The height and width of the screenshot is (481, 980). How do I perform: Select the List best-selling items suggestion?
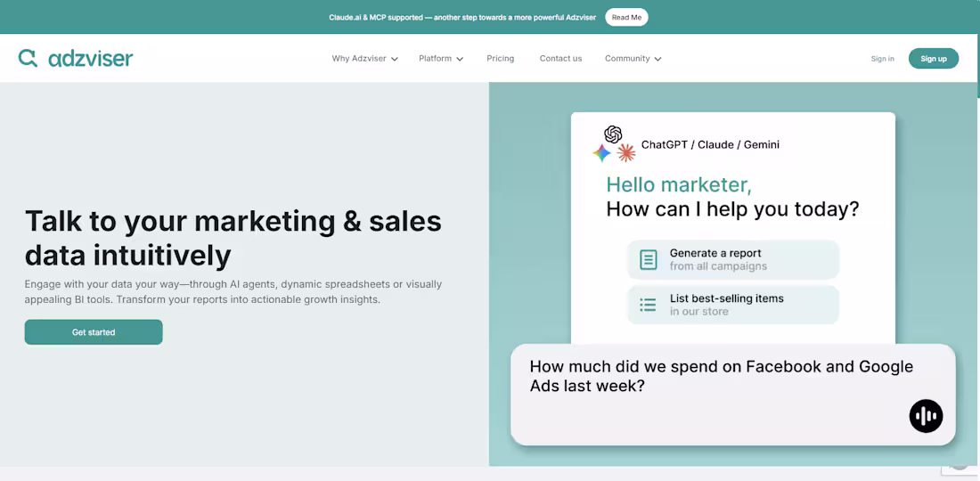(733, 305)
